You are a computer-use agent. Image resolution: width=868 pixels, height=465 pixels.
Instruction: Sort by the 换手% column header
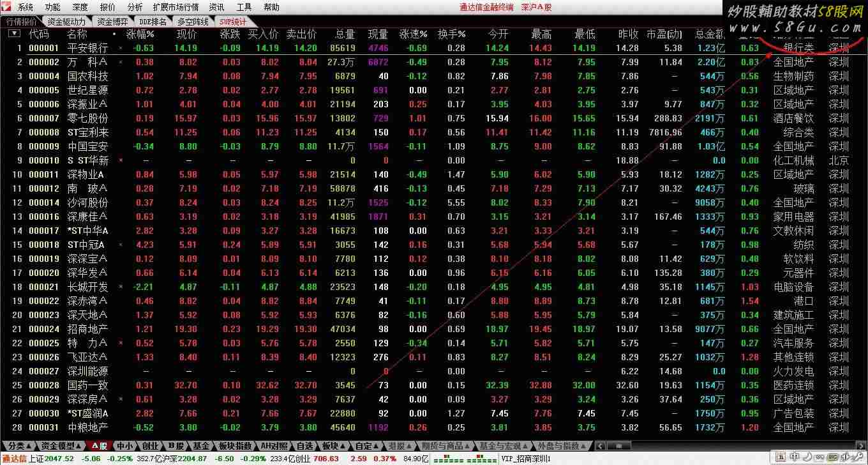[x=451, y=34]
